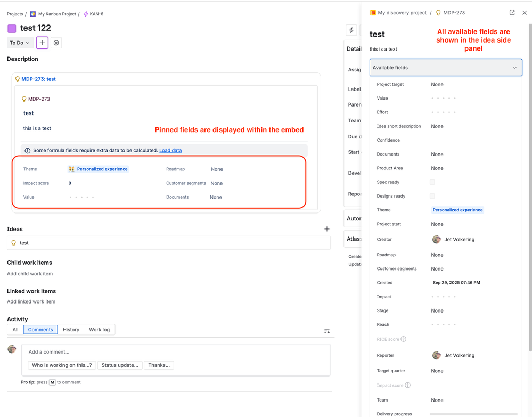Viewport: 532px width, 417px height.
Task: Click the Idea short description None value
Action: tap(437, 126)
